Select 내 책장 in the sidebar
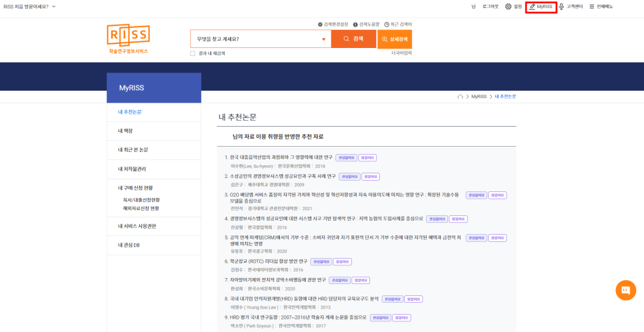 (x=125, y=131)
